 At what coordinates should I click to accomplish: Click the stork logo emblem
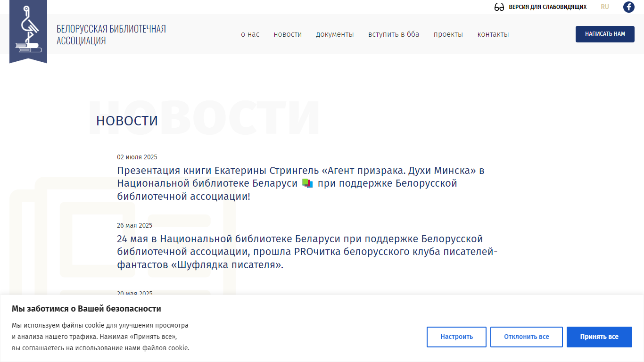click(x=28, y=31)
